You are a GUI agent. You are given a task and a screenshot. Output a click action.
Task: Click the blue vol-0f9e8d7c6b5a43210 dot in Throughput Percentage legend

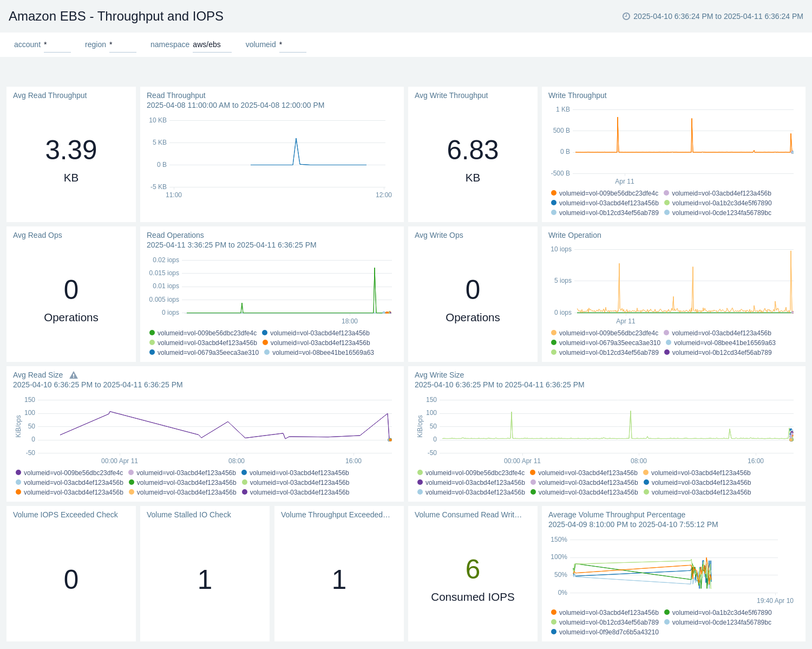tap(554, 632)
